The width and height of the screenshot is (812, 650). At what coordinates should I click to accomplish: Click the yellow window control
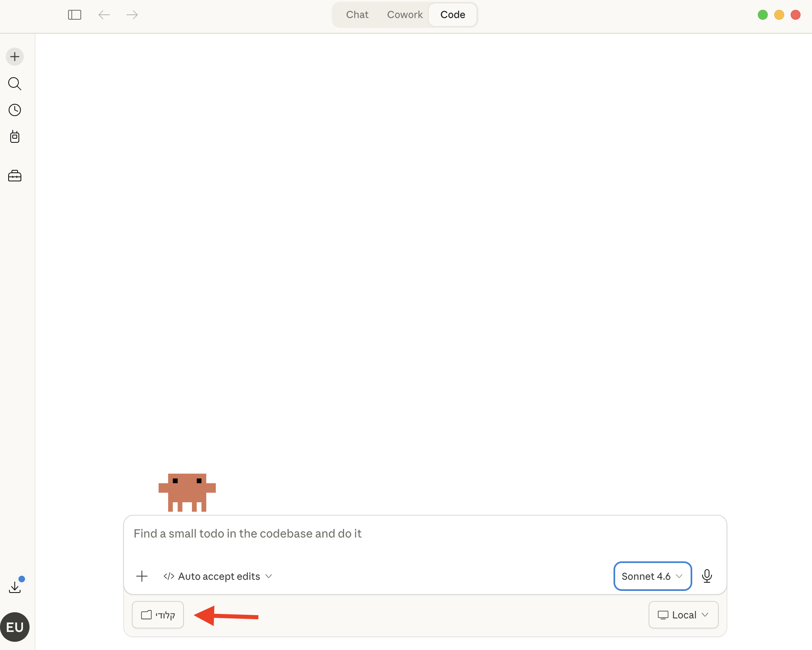pos(779,15)
